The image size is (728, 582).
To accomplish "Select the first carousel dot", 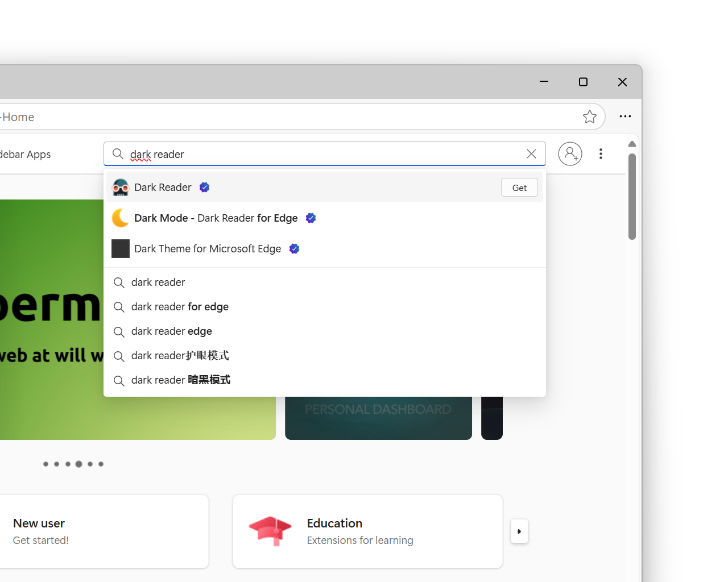I will coord(45,464).
